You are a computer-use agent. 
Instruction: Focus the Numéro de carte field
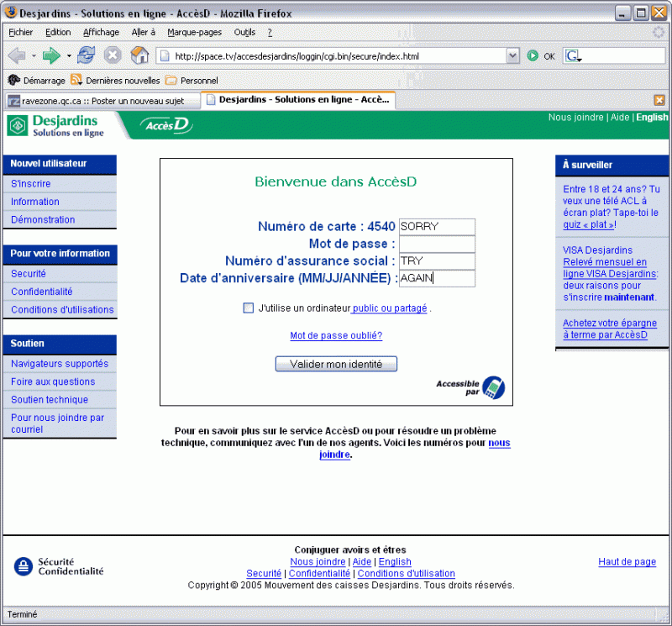click(x=437, y=226)
